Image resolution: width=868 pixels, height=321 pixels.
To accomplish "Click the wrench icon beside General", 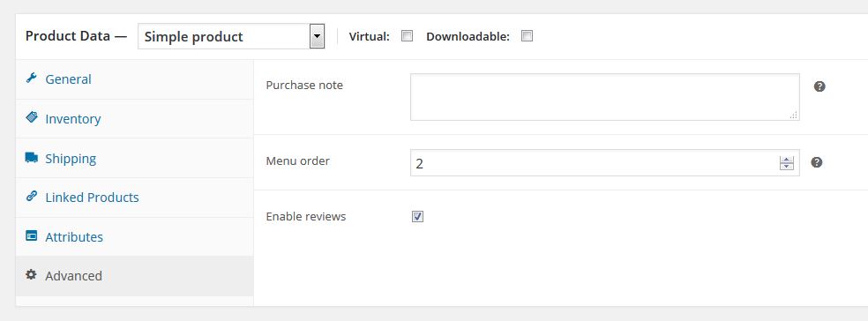I will click(x=31, y=78).
